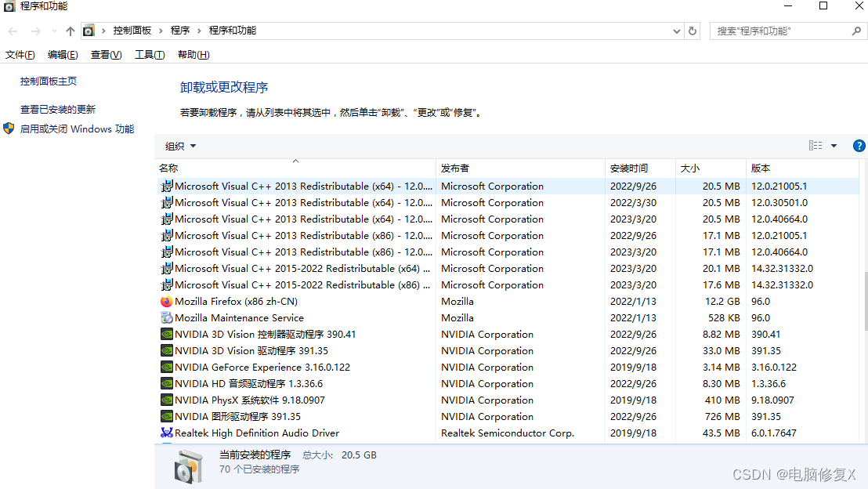Click the Visual C++ 2015-2022 x64 icon
Image resolution: width=868 pixels, height=489 pixels.
pyautogui.click(x=166, y=269)
